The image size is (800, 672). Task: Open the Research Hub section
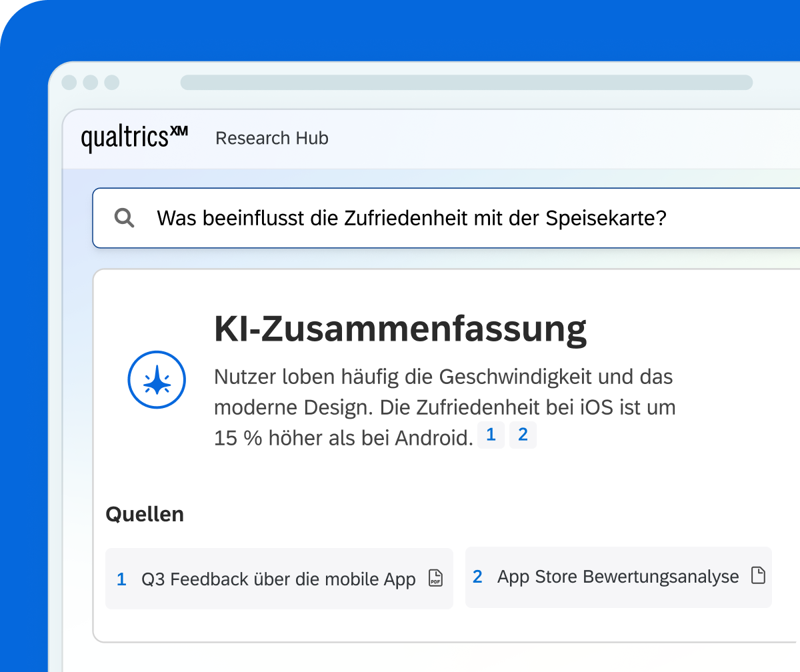pyautogui.click(x=272, y=138)
